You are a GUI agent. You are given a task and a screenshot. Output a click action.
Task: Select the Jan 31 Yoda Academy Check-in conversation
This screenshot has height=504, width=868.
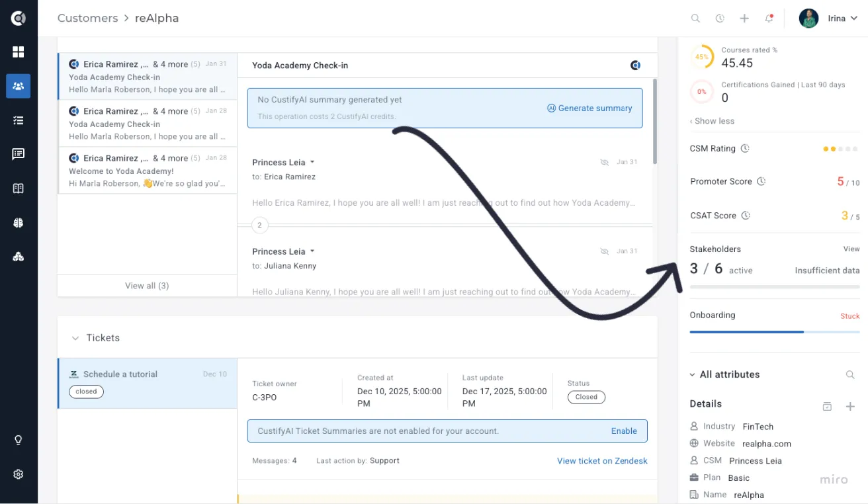pyautogui.click(x=147, y=77)
